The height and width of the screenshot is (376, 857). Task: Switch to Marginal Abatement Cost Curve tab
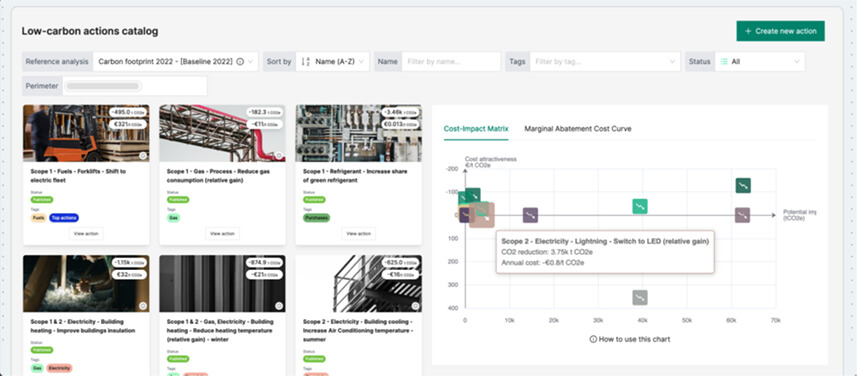tap(578, 129)
